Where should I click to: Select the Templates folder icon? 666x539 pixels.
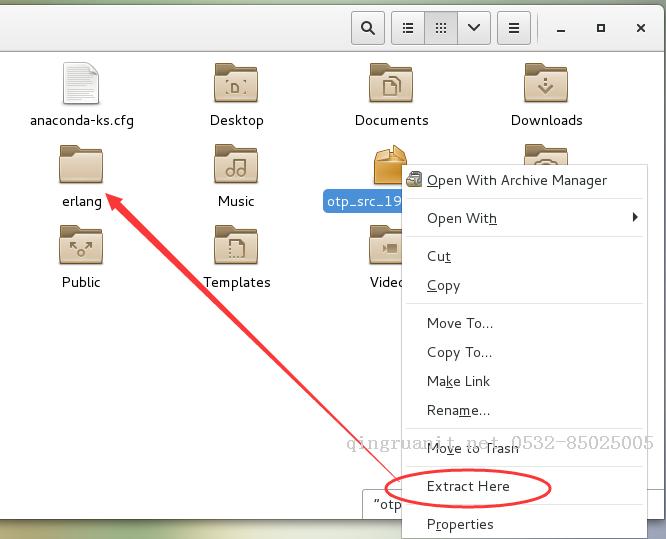(x=236, y=246)
